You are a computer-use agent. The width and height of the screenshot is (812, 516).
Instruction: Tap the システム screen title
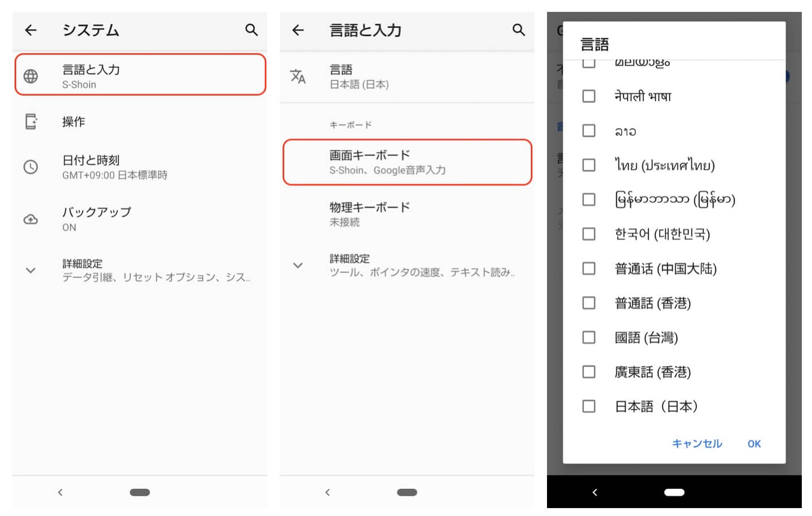pos(91,30)
